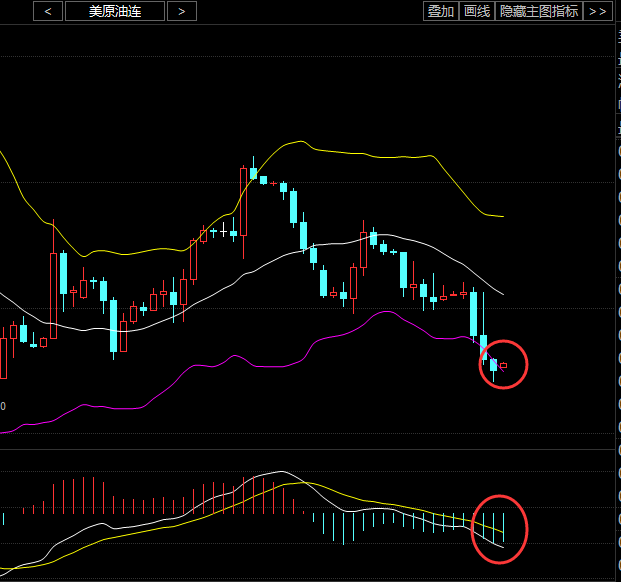The height and width of the screenshot is (582, 621).
Task: Click the small red candle inside upper red circle
Action: coord(504,366)
